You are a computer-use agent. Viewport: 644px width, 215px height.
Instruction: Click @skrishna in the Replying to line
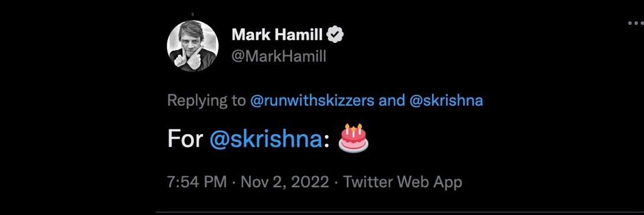(x=447, y=101)
